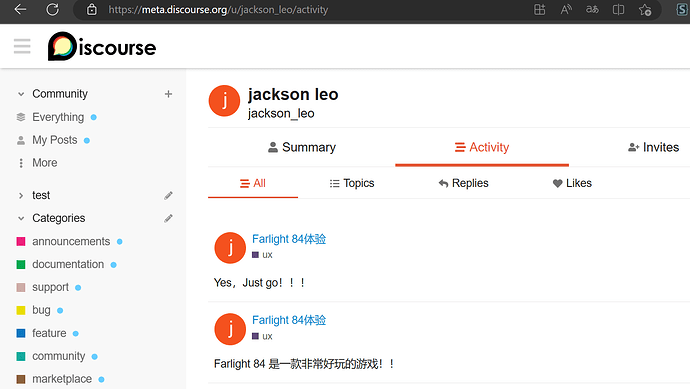
Task: Collapse the Community section chevron
Action: click(x=21, y=94)
